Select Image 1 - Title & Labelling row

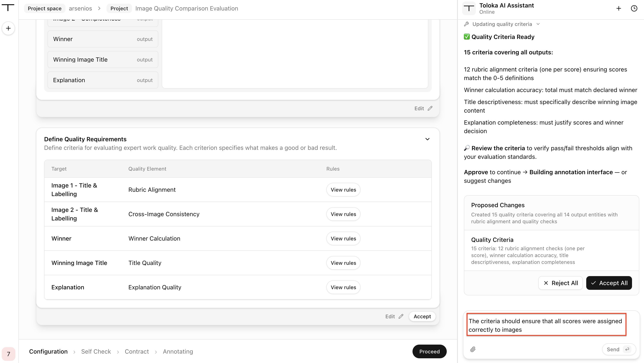(238, 190)
